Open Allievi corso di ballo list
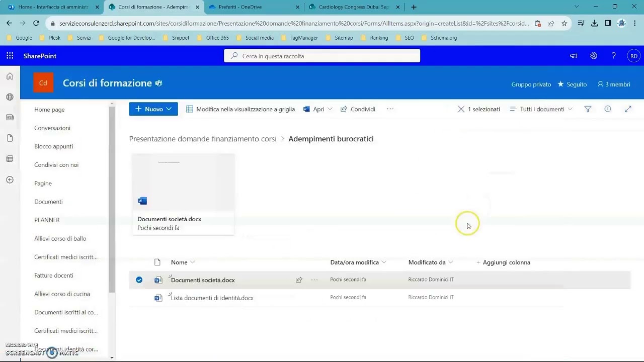Viewport: 644px width, 362px height. coord(60,238)
